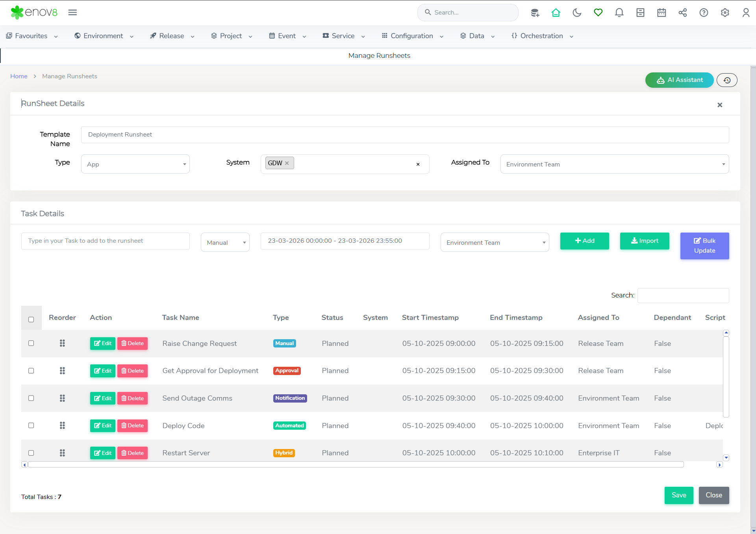The height and width of the screenshot is (534, 756).
Task: Open the Orchestration menu
Action: (x=542, y=36)
